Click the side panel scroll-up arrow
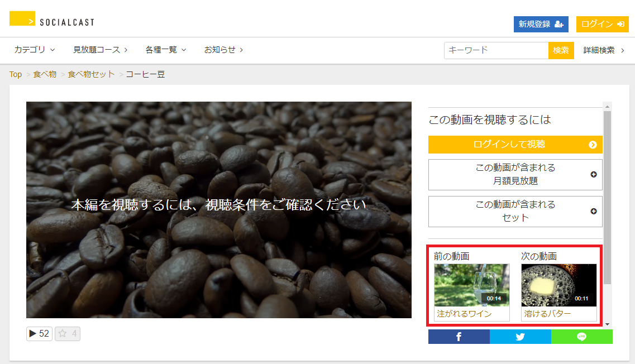635x364 pixels. coord(607,107)
